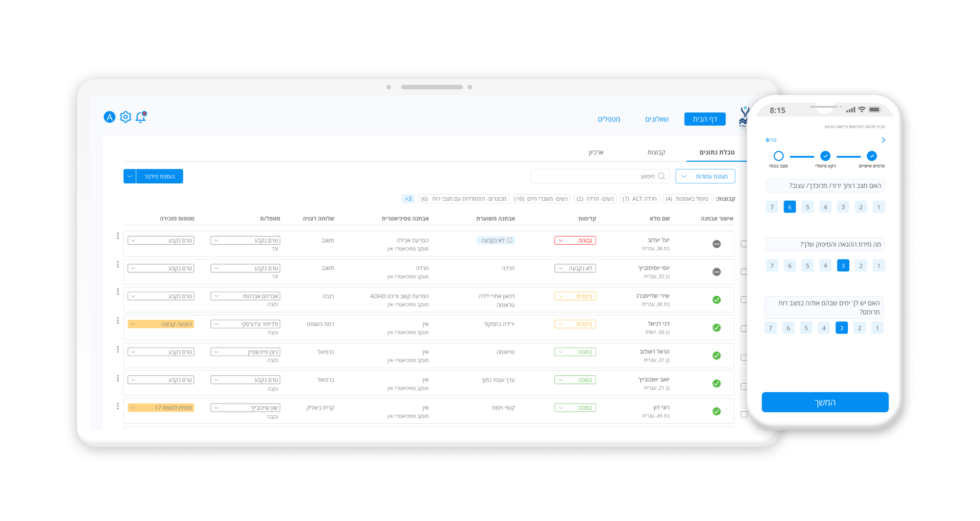
Task: Tick the checkbox for שירי שלייסברג row
Action: [x=744, y=300]
